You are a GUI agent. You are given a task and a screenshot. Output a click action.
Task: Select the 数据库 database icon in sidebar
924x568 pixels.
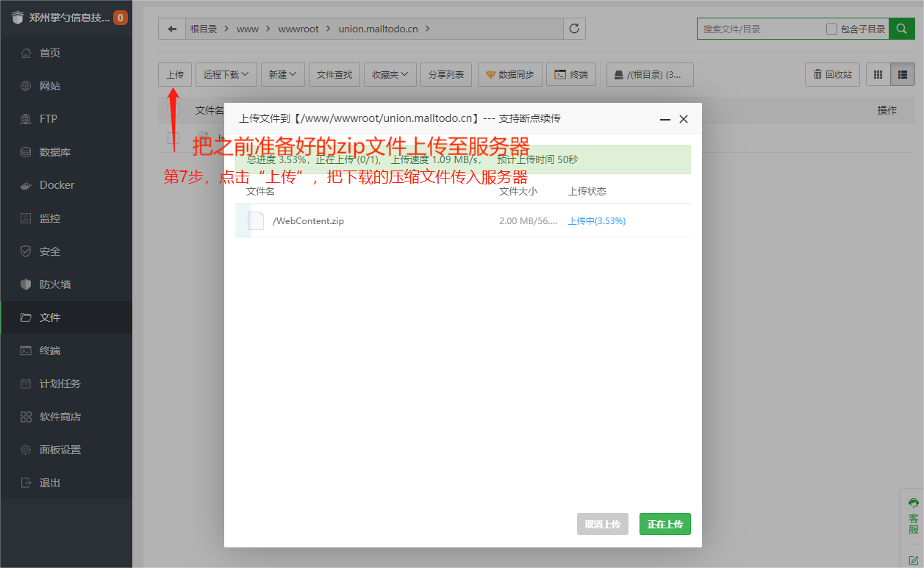pos(26,152)
